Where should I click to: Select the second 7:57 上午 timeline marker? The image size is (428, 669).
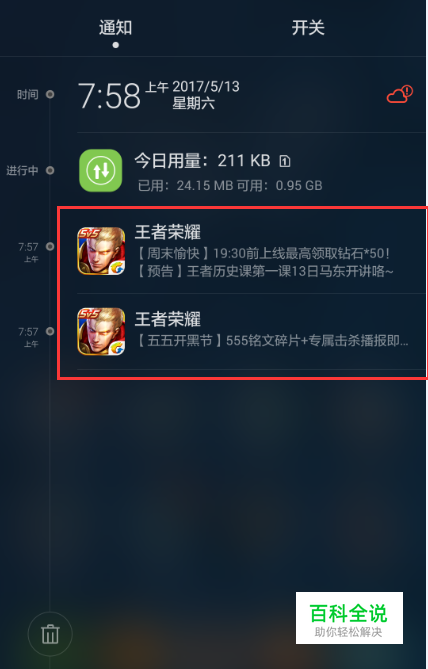click(x=50, y=331)
